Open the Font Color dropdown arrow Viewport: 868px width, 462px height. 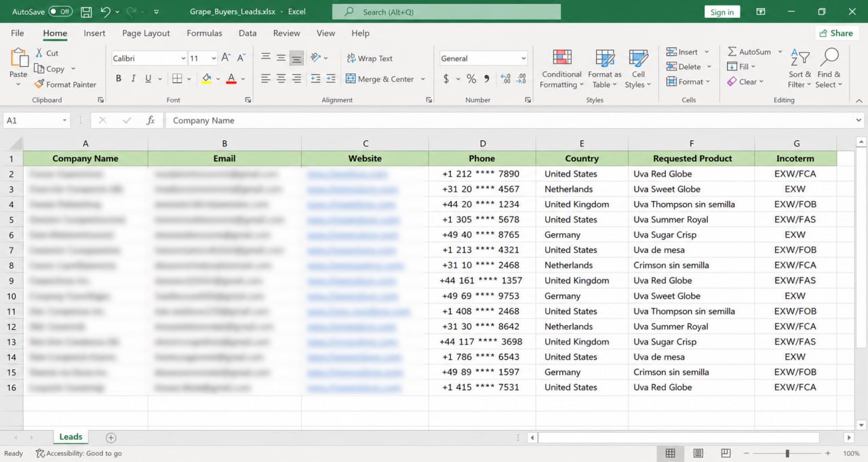[x=242, y=79]
